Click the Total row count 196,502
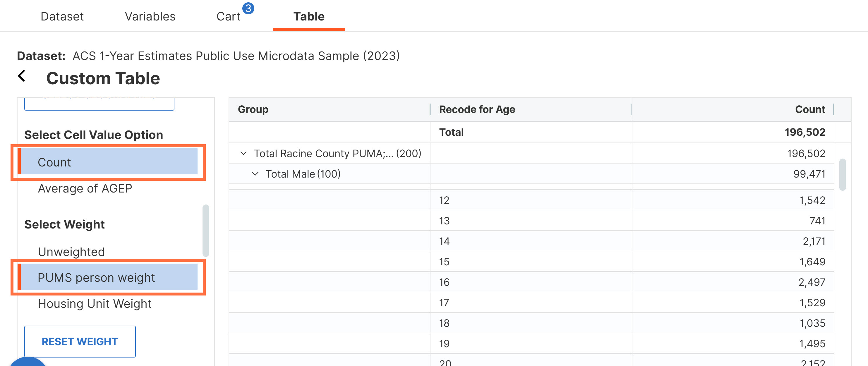The image size is (868, 366). tap(805, 132)
